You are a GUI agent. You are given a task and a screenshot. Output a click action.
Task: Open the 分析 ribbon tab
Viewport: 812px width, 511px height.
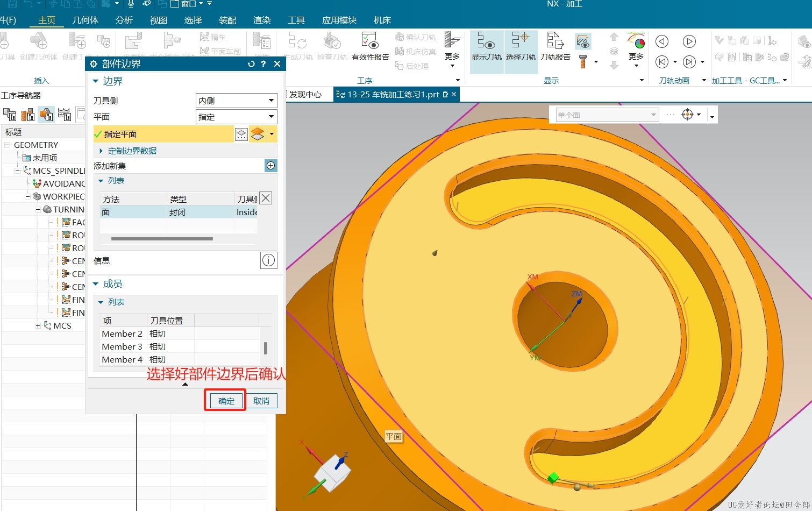point(124,20)
